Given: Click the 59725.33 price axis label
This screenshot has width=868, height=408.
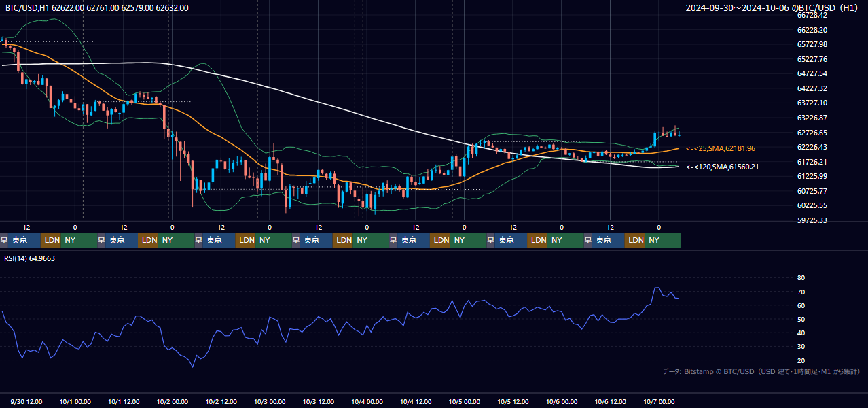Looking at the screenshot, I should pos(812,220).
